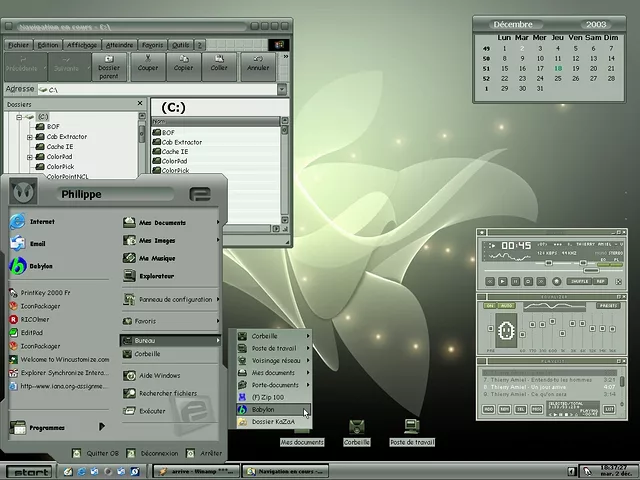Open the Adresse bar dropdown
This screenshot has width=640, height=480.
click(x=283, y=90)
